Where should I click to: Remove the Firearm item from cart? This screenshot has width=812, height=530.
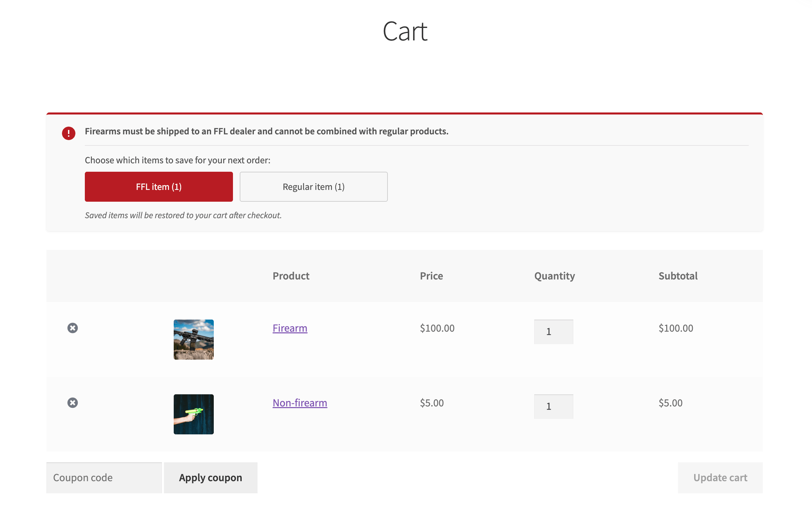[x=73, y=329]
